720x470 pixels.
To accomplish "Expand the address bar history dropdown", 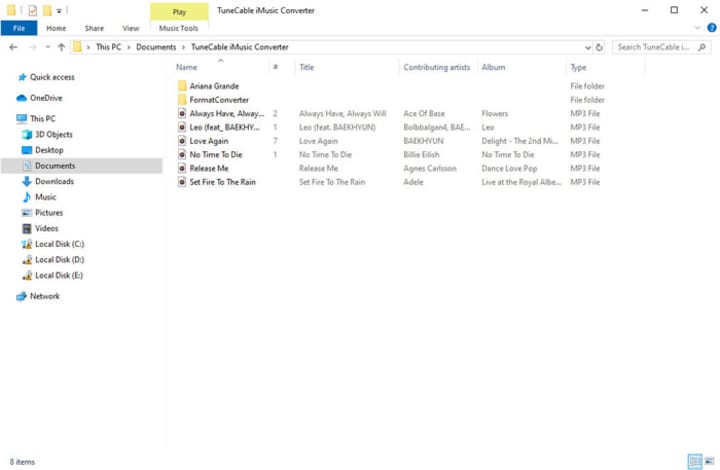I will pos(587,47).
